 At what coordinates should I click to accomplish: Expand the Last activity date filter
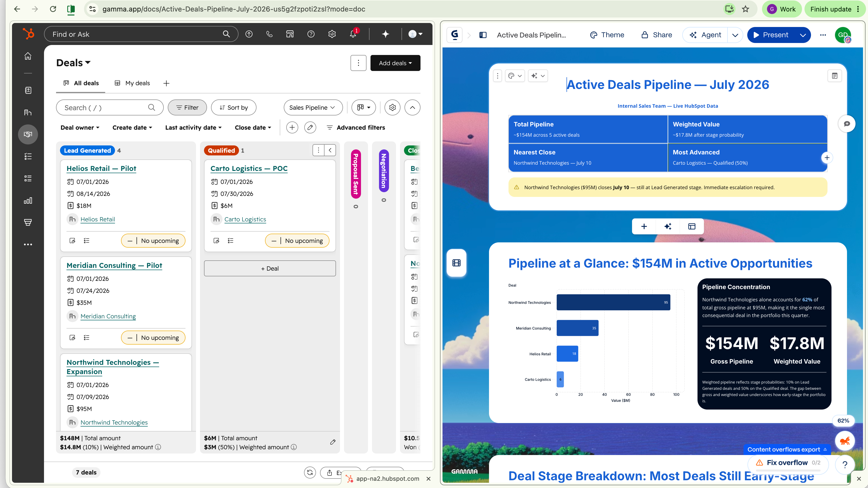click(x=193, y=128)
